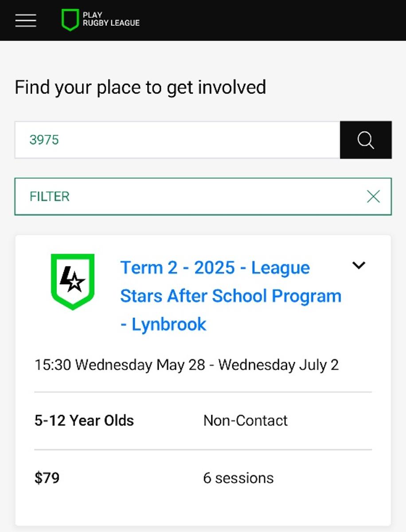Select the session date line May 28 - July 2
This screenshot has height=532, width=406.
(x=187, y=365)
